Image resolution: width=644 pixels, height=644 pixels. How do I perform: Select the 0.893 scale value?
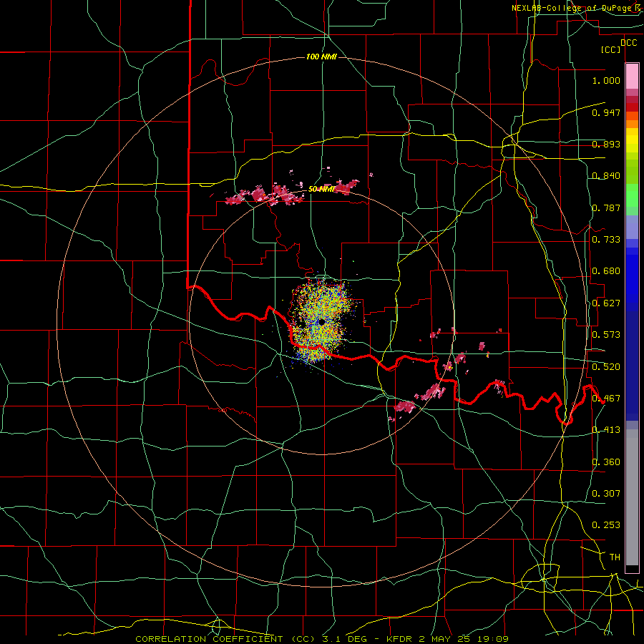[x=606, y=144]
